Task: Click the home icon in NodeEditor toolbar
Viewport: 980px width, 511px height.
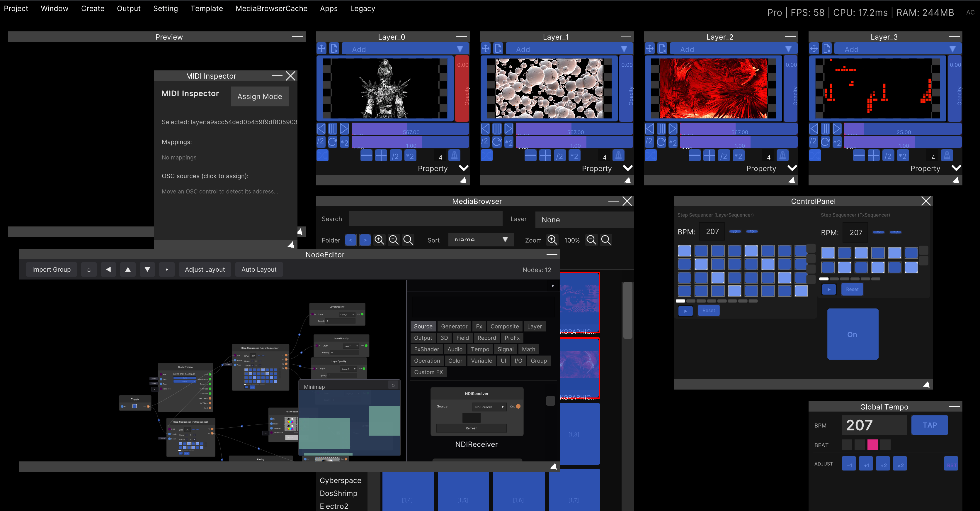Action: (89, 270)
